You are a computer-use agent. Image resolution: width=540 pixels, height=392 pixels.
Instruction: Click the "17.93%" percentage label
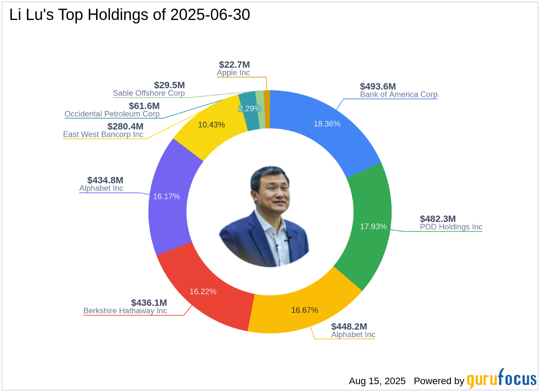point(373,226)
